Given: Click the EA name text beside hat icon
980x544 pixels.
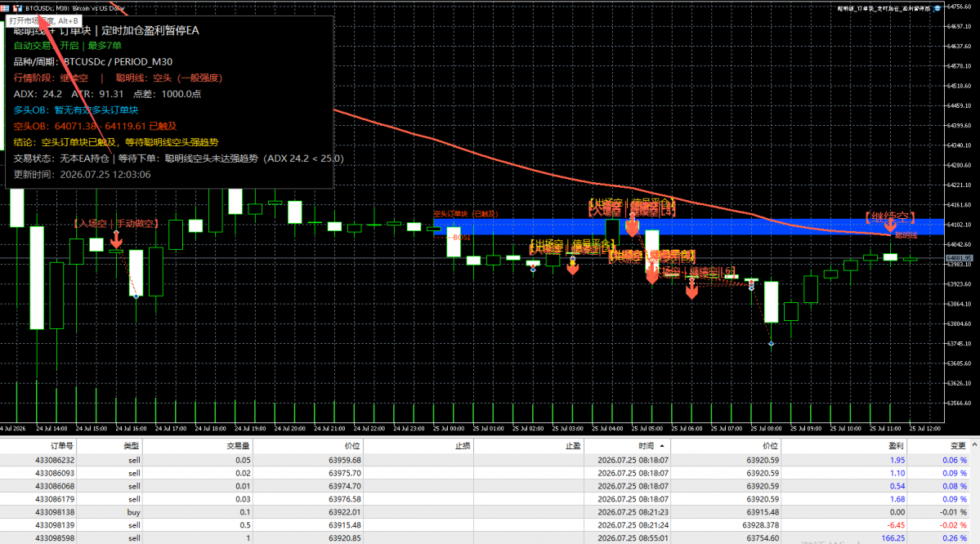Looking at the screenshot, I should [884, 9].
